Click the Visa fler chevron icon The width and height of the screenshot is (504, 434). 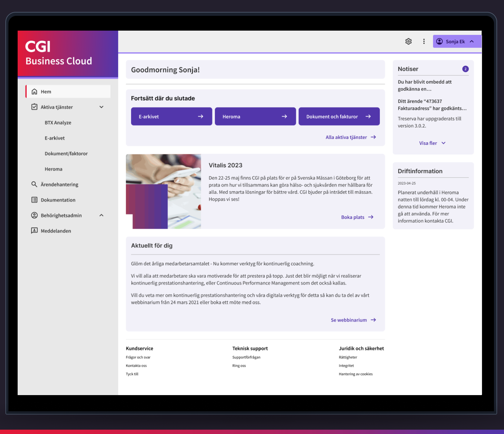[444, 143]
